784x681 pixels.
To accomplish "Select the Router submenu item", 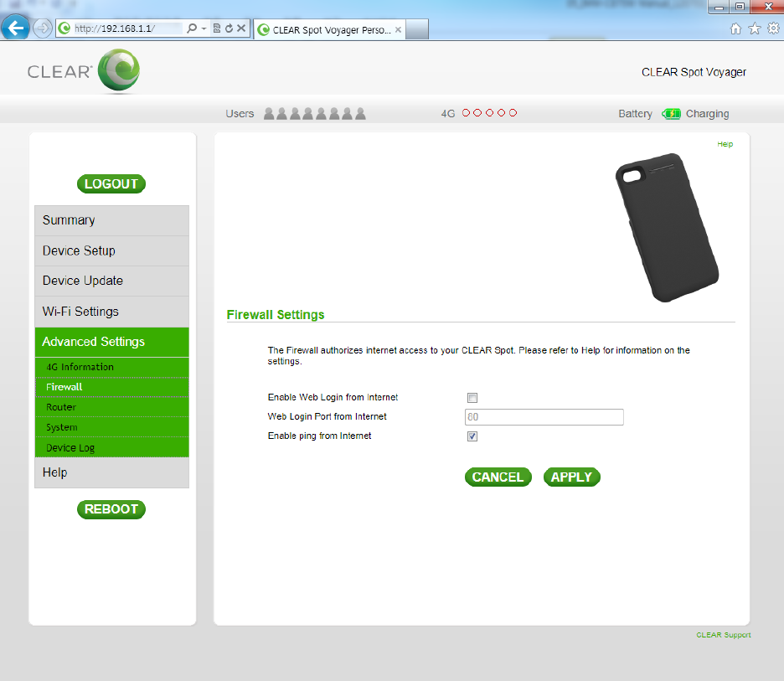I will [x=112, y=407].
